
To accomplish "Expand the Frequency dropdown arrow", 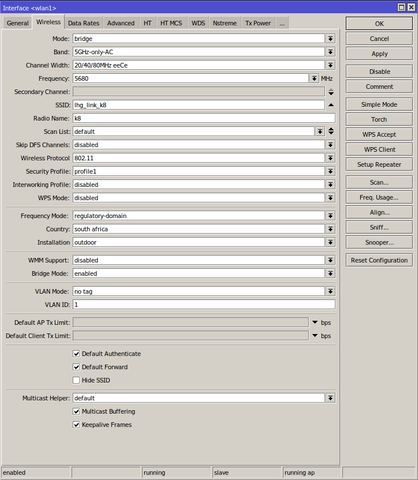I will click(x=314, y=78).
